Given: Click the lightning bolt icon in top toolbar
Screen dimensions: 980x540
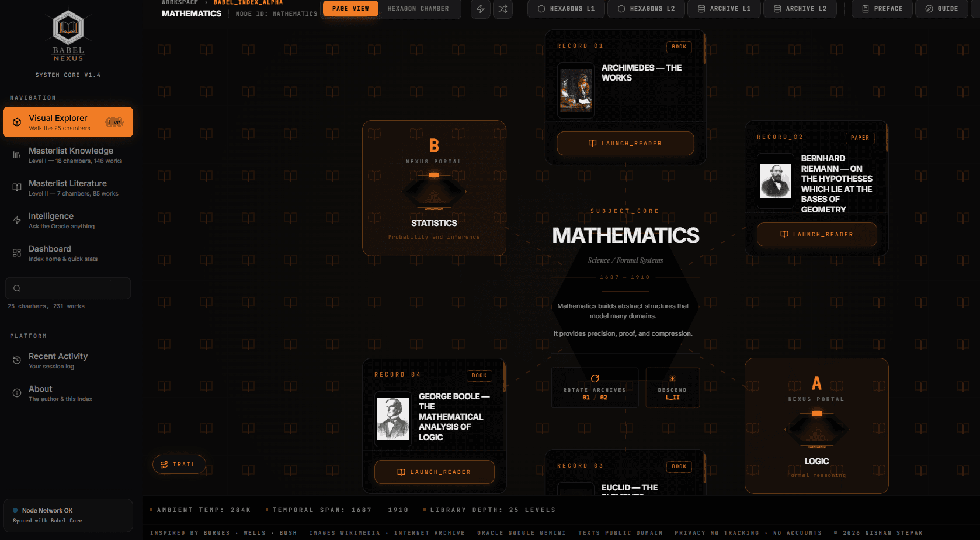Looking at the screenshot, I should pyautogui.click(x=481, y=9).
